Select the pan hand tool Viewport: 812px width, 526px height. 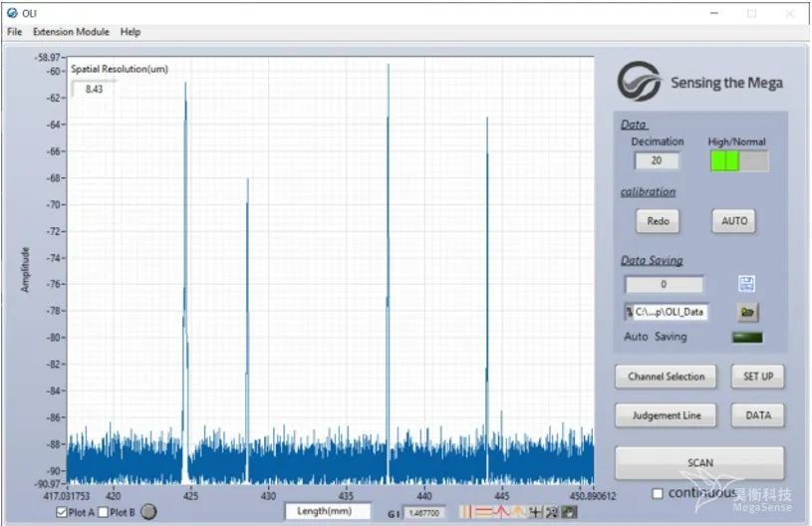[x=568, y=512]
